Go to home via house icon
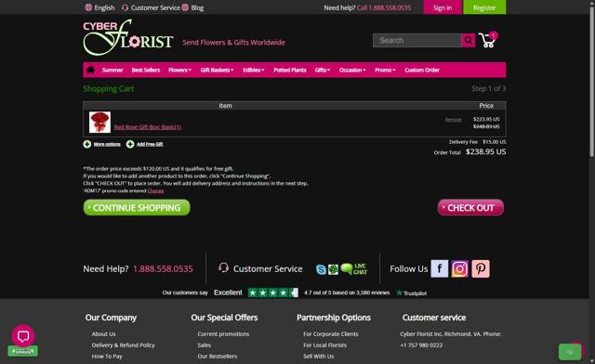Viewport: 595px width, 364px height. 90,70
